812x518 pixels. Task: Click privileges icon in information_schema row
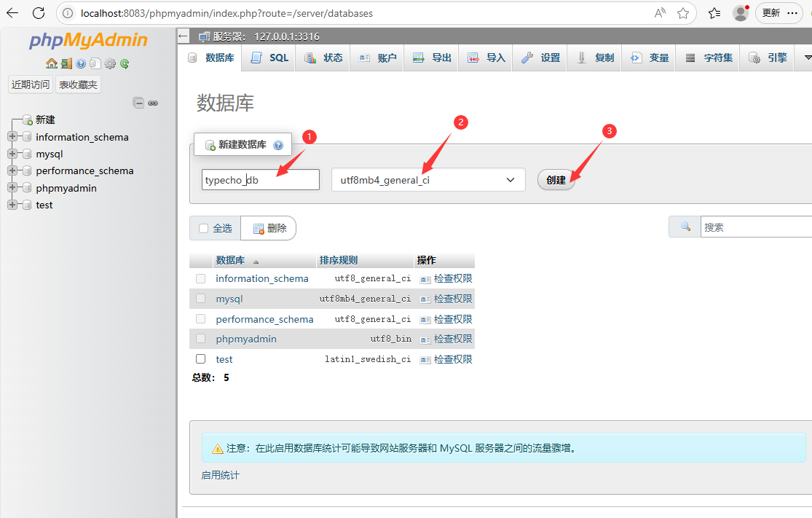point(425,280)
